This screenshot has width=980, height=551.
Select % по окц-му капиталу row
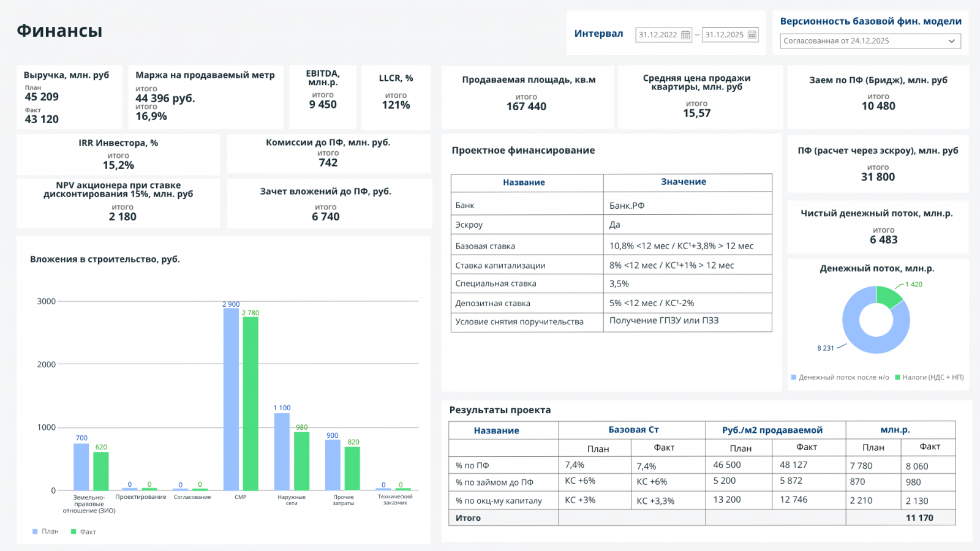pyautogui.click(x=499, y=500)
